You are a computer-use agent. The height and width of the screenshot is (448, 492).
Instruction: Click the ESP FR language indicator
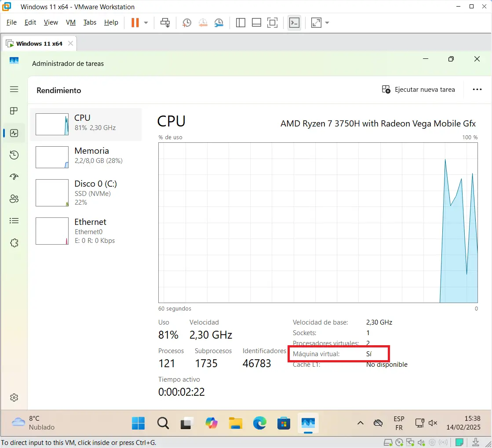[399, 423]
